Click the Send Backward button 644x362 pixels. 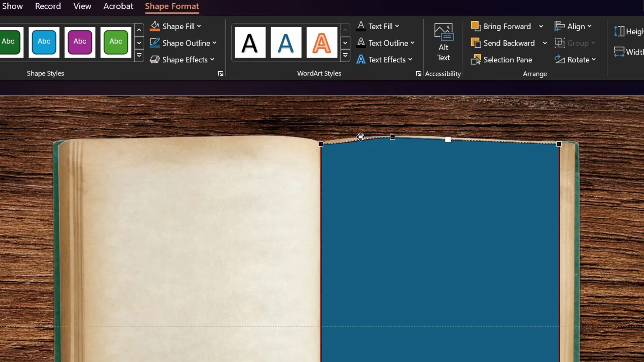click(x=503, y=43)
